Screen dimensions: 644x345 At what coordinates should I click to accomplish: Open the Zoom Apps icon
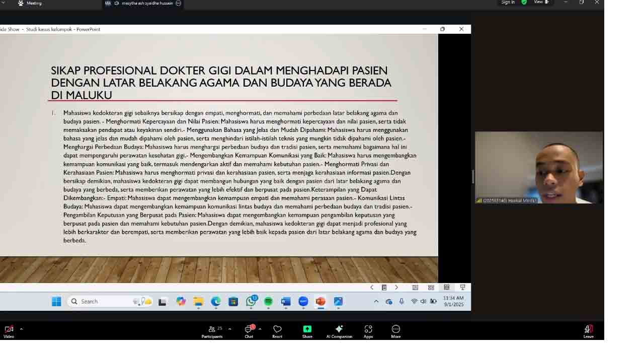368,331
